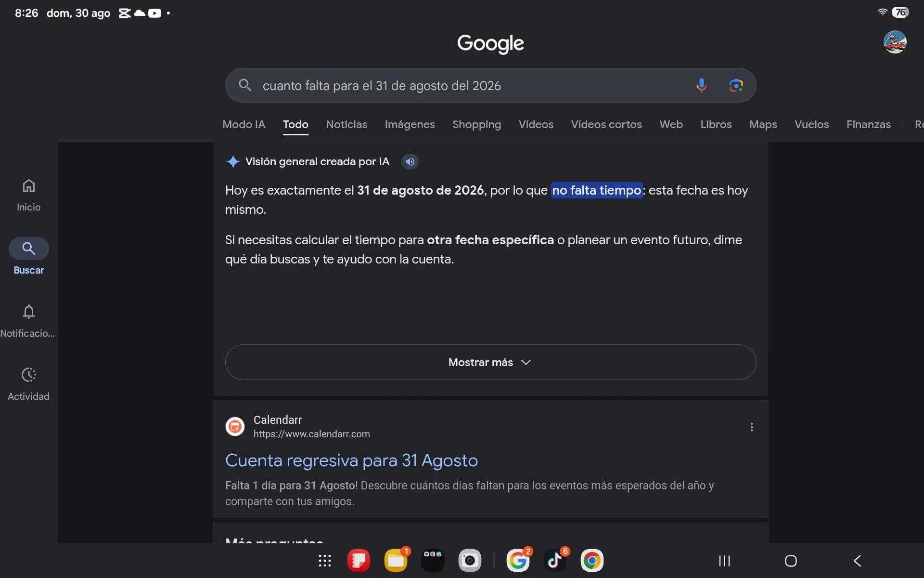Open the Cuenta regresiva para 31 Agosto link

pyautogui.click(x=351, y=460)
